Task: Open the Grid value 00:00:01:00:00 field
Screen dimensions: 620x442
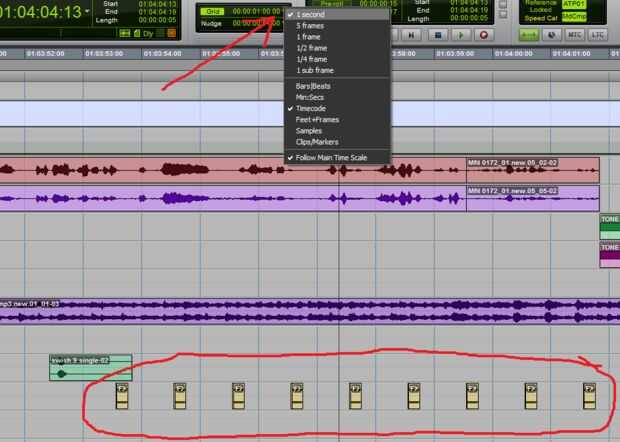Action: (x=256, y=11)
